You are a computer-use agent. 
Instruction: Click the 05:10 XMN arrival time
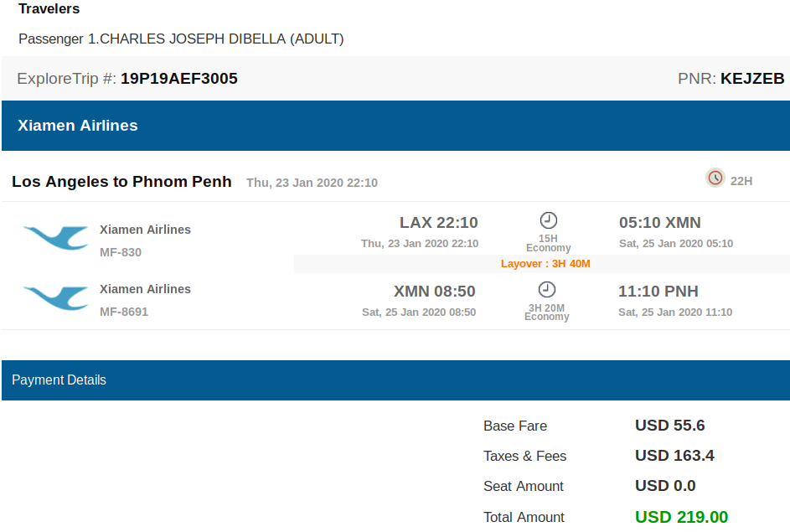[x=660, y=223]
